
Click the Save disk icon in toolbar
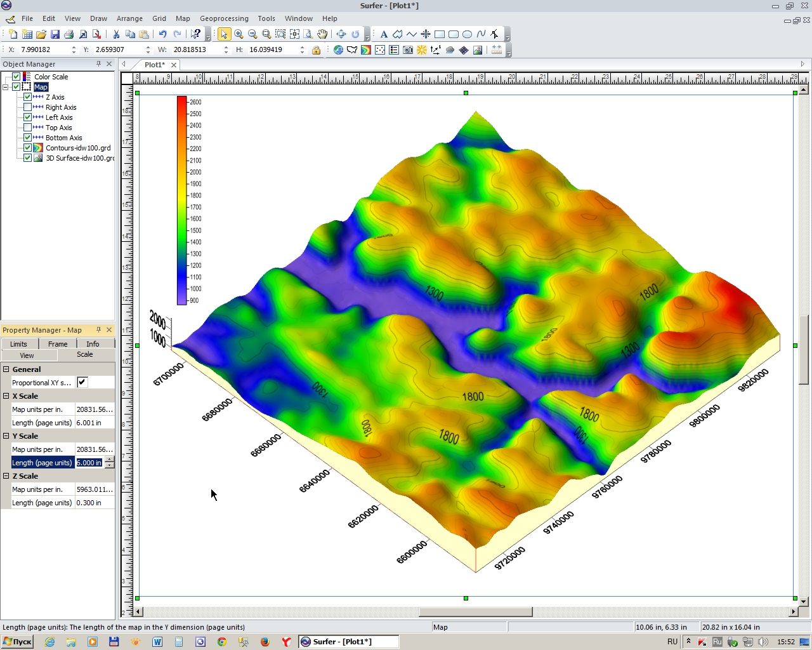click(x=55, y=34)
